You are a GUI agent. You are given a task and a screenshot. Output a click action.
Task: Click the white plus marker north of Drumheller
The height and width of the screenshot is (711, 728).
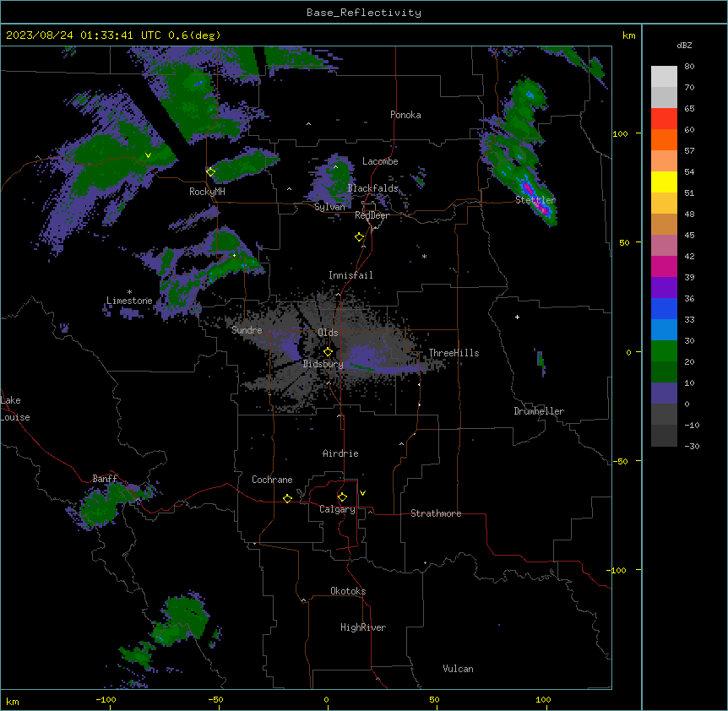[x=517, y=317]
